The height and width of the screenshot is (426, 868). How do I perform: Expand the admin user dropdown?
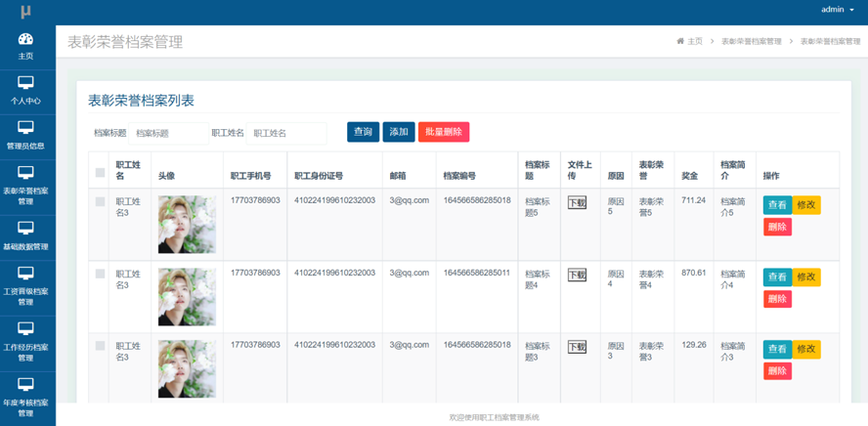(838, 10)
